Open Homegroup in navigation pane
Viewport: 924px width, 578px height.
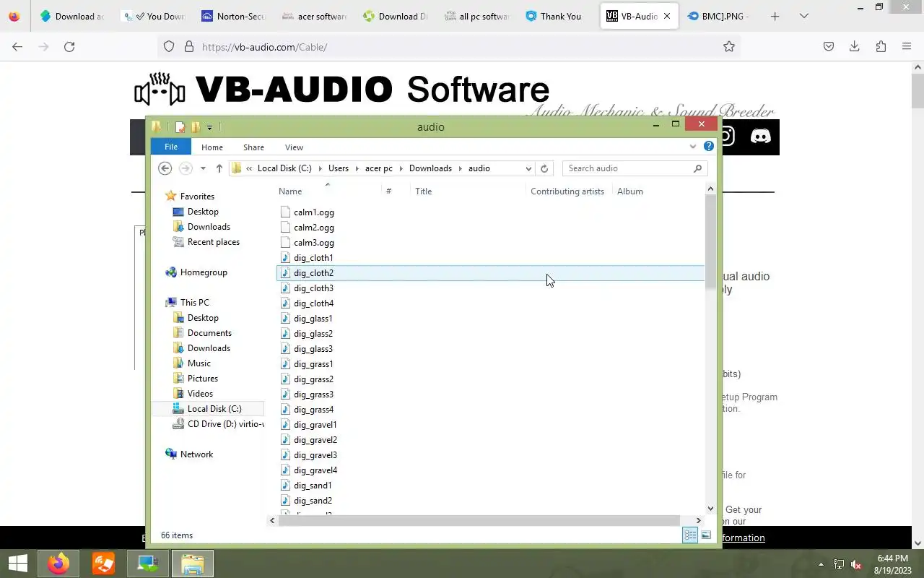point(204,272)
